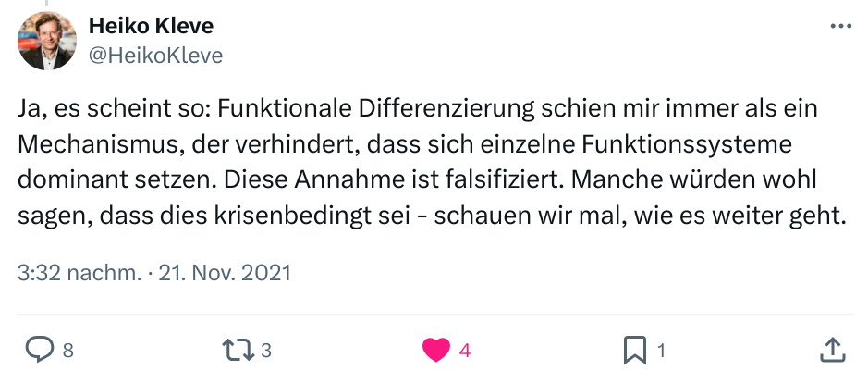Click the date 21. Nov. 2021
Viewport: 868px width, 383px height.
[x=226, y=273]
